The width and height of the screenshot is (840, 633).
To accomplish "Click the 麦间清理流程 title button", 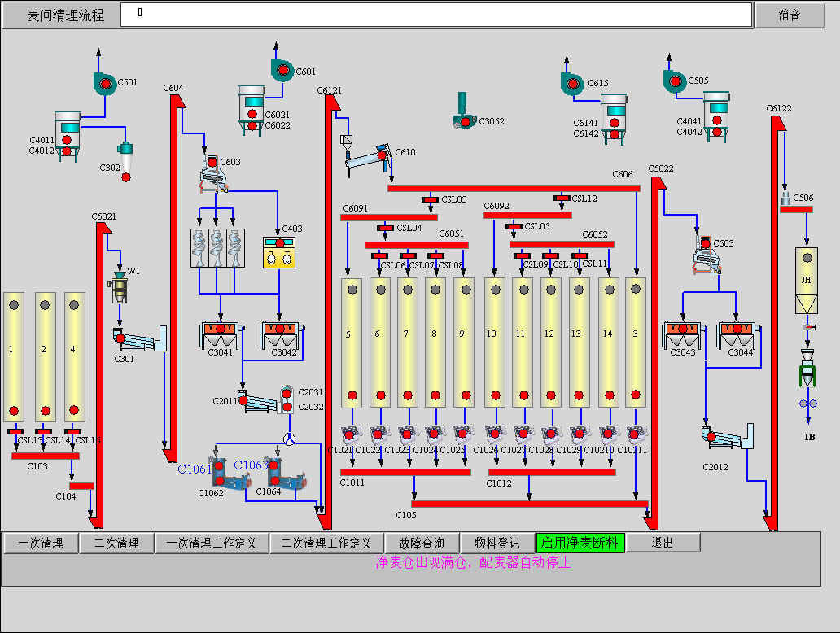I will pos(61,15).
